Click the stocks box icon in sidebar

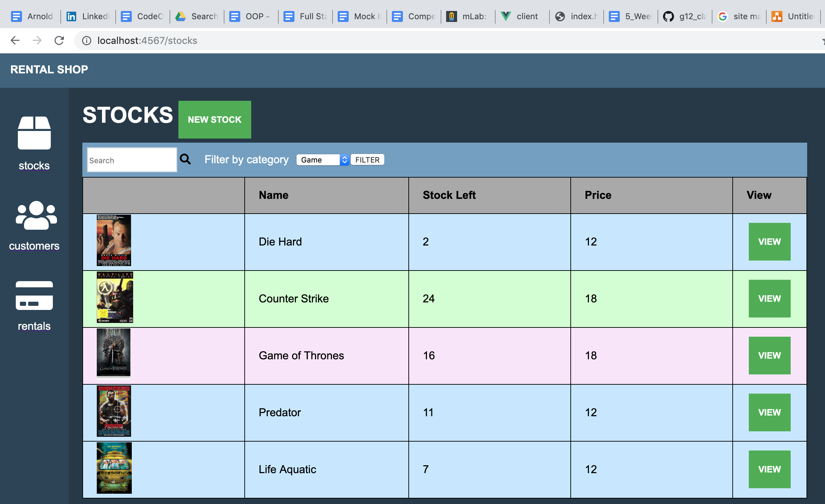pyautogui.click(x=34, y=133)
